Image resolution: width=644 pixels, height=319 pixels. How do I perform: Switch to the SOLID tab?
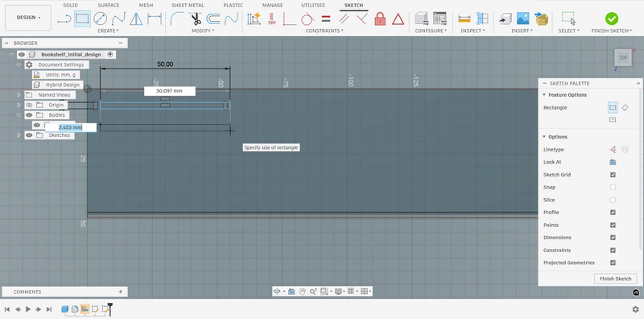70,6
